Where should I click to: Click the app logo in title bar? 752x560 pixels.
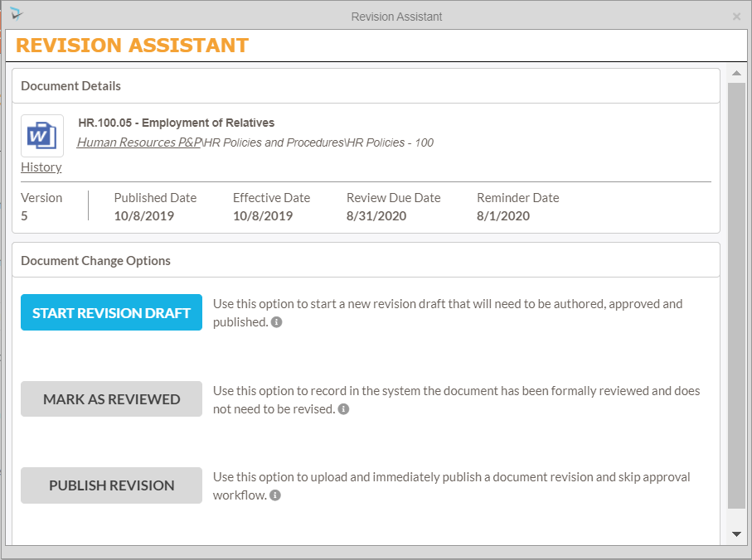pos(17,14)
